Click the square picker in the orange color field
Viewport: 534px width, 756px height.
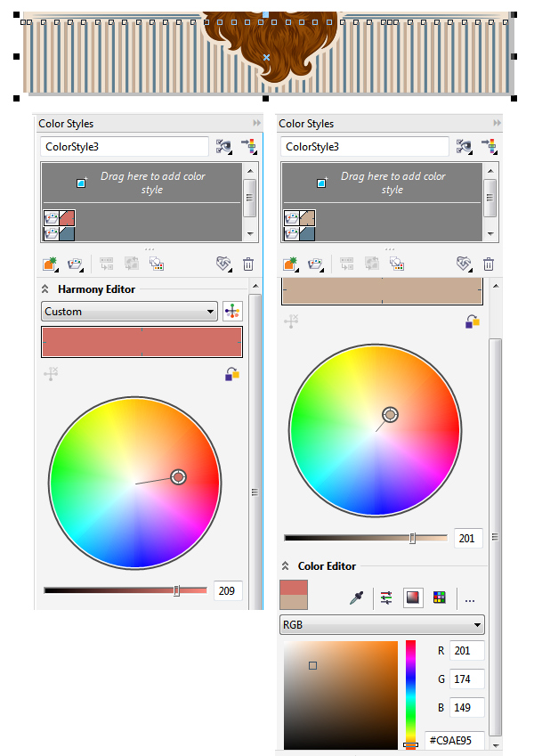point(312,666)
